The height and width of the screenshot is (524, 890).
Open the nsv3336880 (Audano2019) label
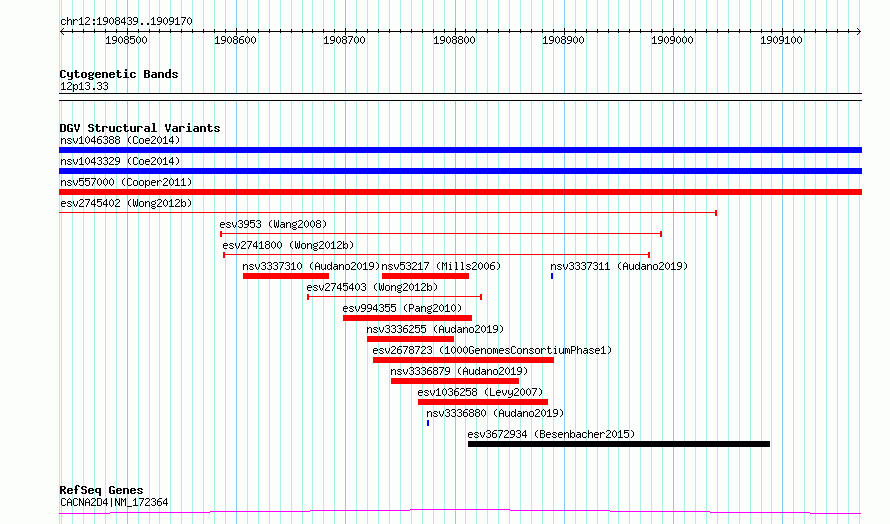point(495,413)
